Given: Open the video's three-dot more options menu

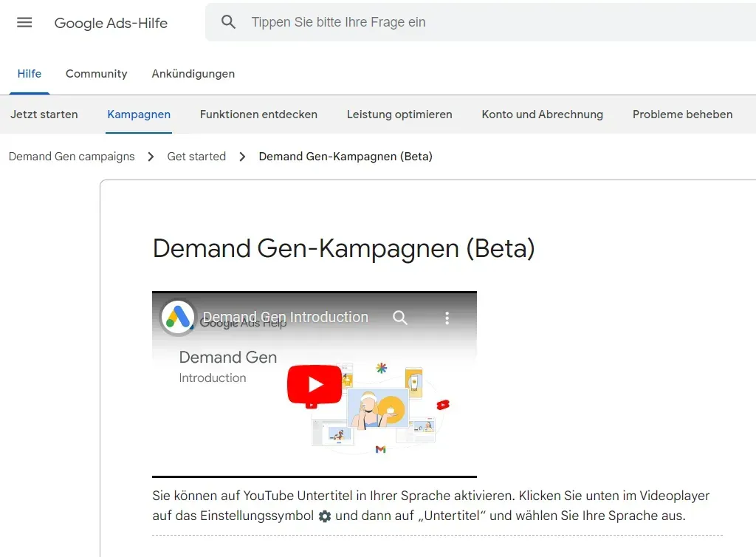Looking at the screenshot, I should point(447,318).
